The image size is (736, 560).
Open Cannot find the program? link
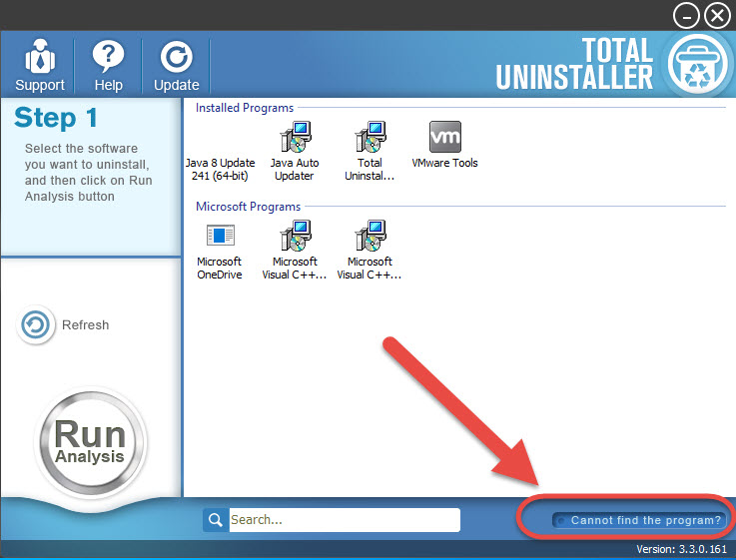pos(640,520)
